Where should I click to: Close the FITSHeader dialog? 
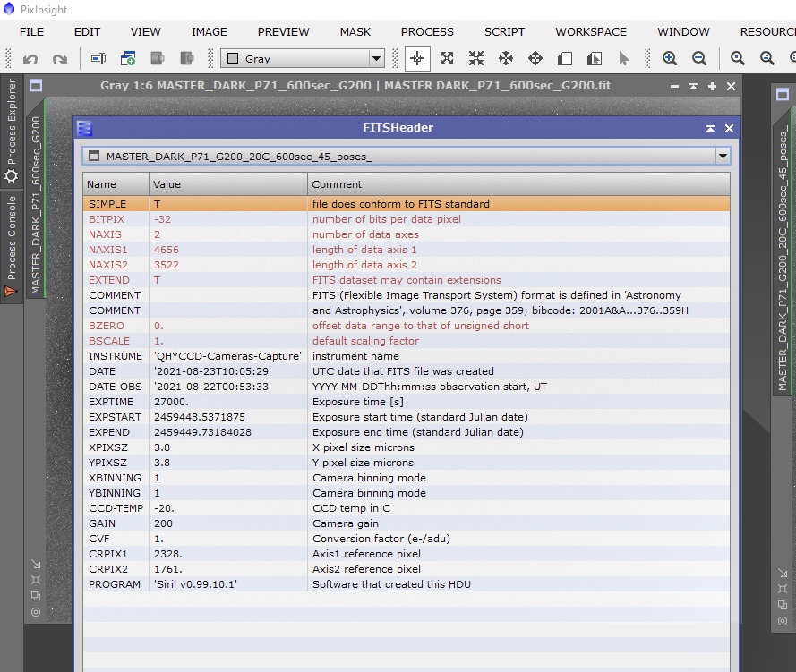(x=730, y=128)
